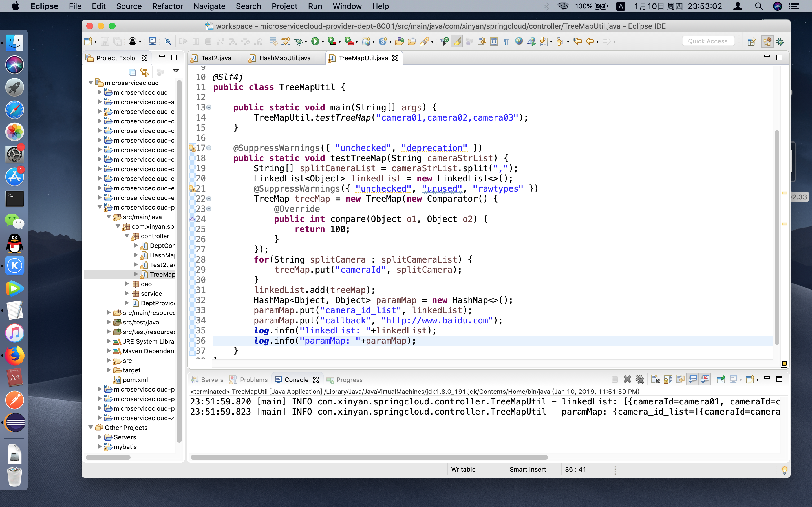This screenshot has width=812, height=507.
Task: Click the Open Perspective icon
Action: (751, 42)
